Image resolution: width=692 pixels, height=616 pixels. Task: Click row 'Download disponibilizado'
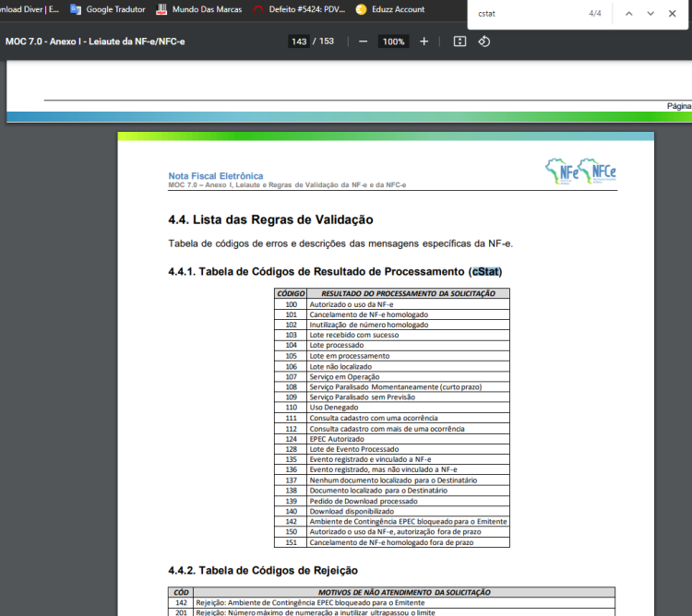point(392,511)
